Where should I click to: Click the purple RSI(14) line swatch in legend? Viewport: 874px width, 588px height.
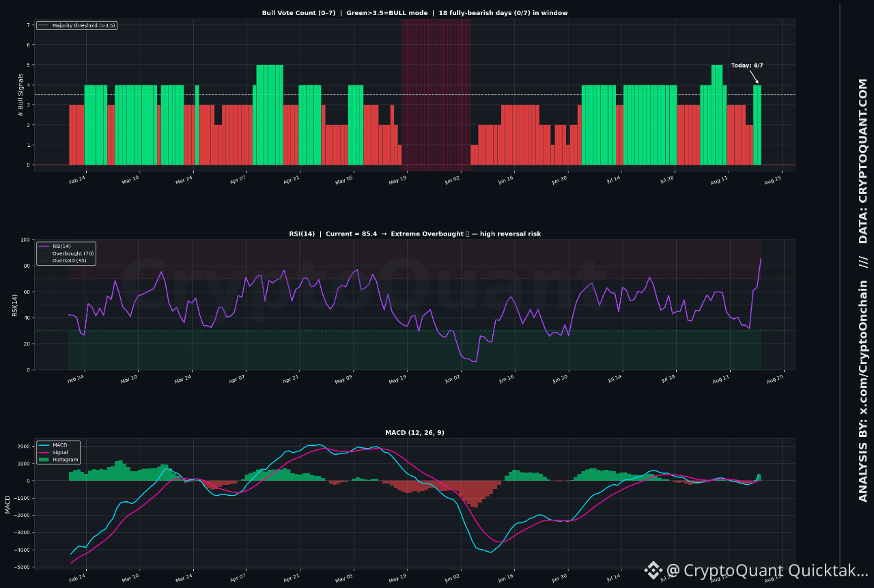coord(45,246)
